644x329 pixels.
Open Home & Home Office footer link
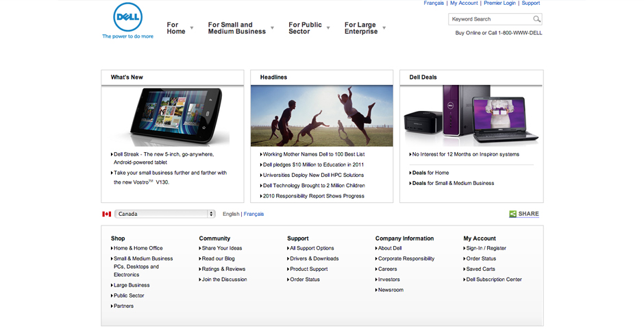138,248
